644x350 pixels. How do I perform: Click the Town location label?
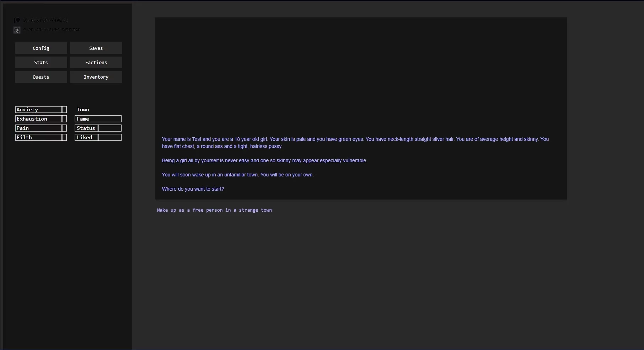[83, 110]
